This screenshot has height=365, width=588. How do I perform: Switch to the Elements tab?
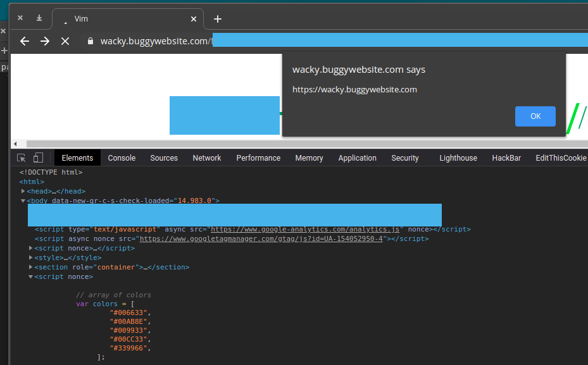coord(77,158)
